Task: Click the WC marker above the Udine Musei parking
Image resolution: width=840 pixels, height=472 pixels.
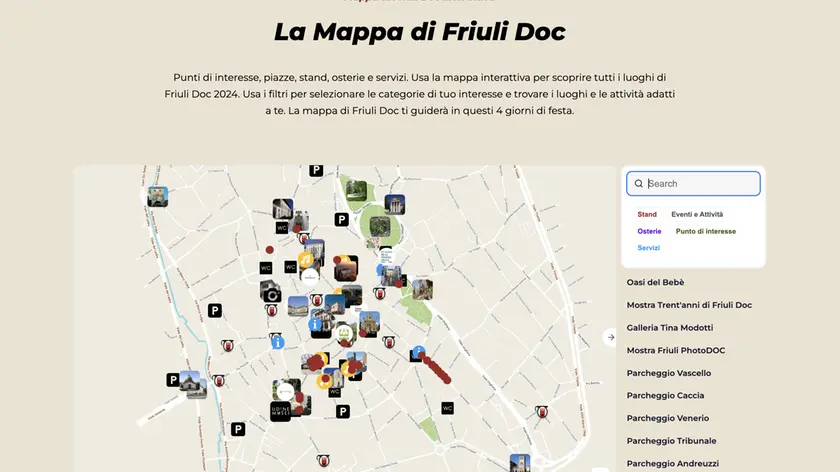Action: [x=335, y=392]
